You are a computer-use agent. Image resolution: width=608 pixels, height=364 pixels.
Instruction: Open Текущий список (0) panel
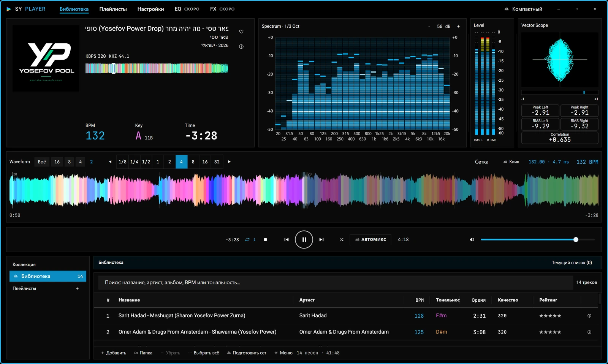tap(572, 263)
